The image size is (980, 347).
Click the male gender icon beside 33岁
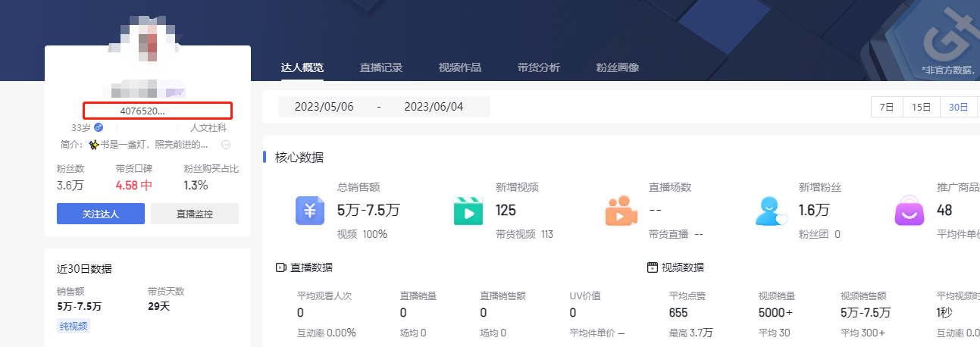pos(98,128)
